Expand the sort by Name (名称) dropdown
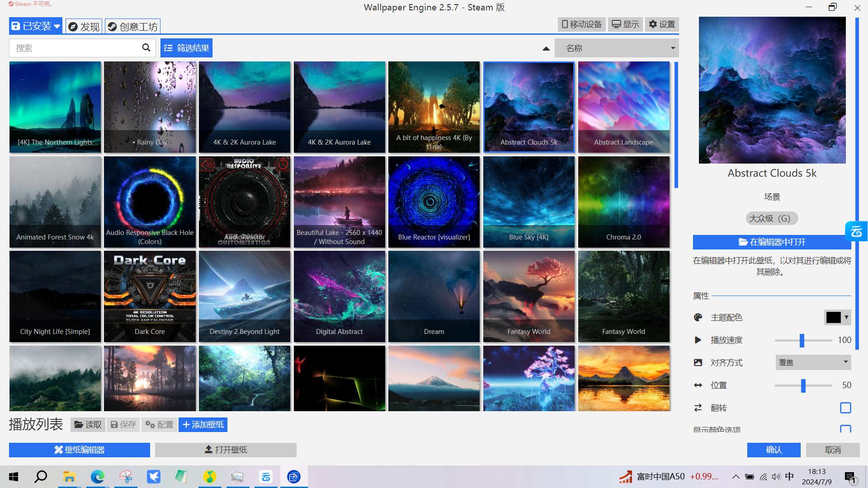This screenshot has width=868, height=488. (x=617, y=48)
